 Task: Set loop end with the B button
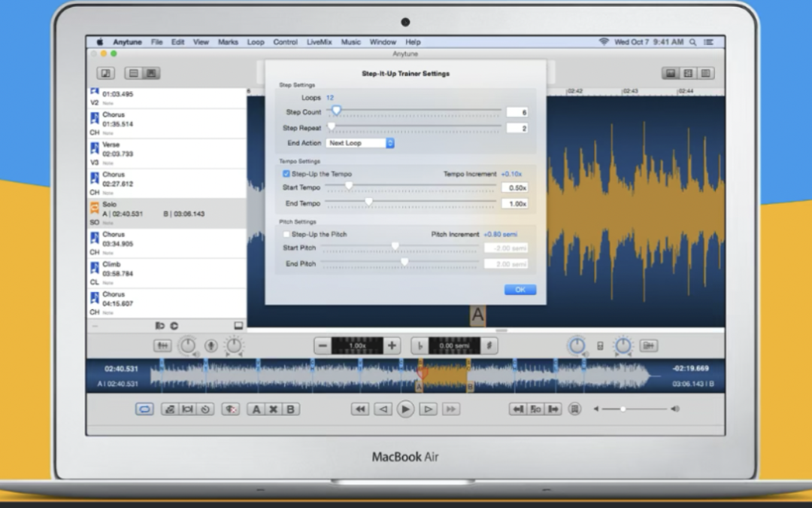pyautogui.click(x=291, y=409)
